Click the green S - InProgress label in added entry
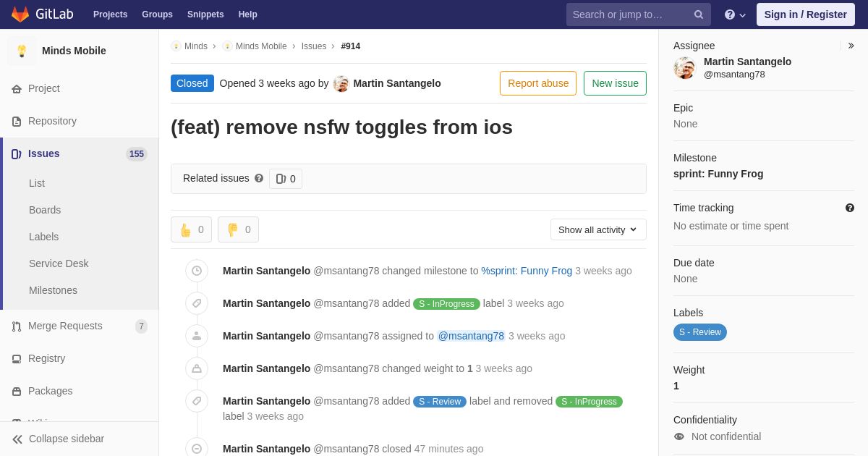The height and width of the screenshot is (456, 868). point(446,304)
